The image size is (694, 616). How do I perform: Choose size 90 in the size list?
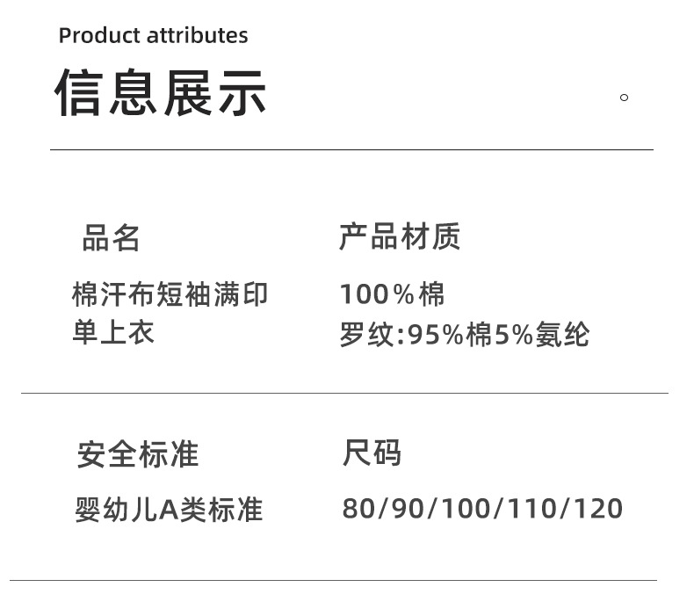tap(408, 509)
